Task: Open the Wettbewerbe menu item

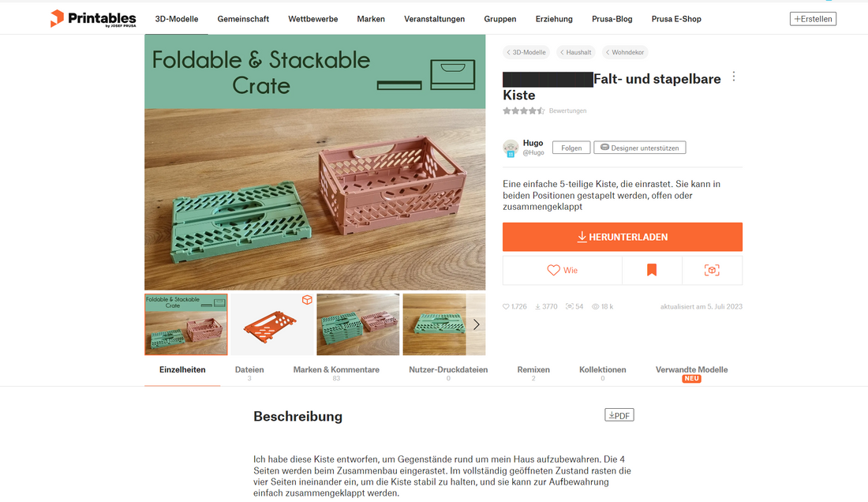Action: [x=312, y=19]
